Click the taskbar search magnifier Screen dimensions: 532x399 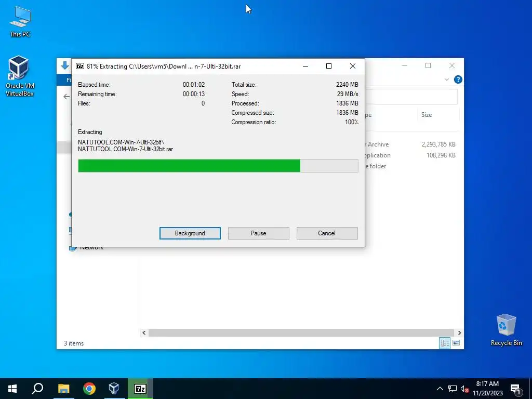point(37,389)
